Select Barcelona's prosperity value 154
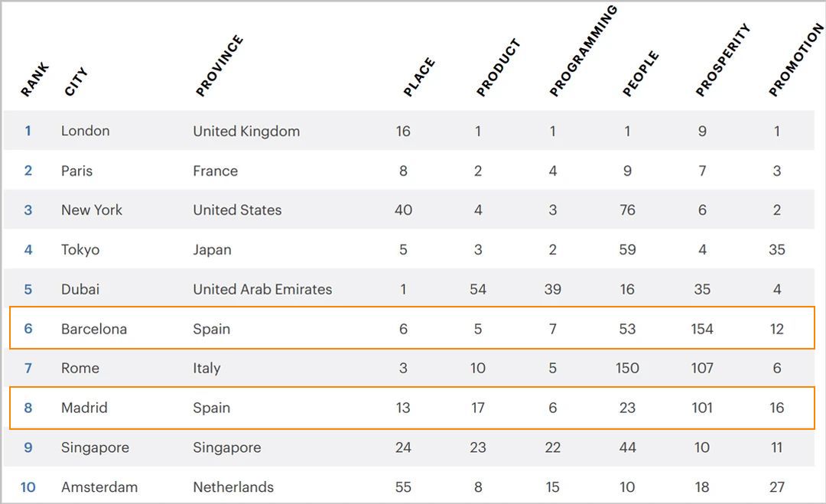 tap(702, 329)
